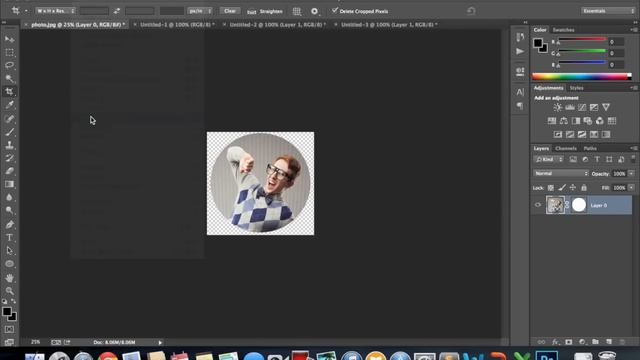
Task: Open the Paragraph panel icon
Action: 520,106
